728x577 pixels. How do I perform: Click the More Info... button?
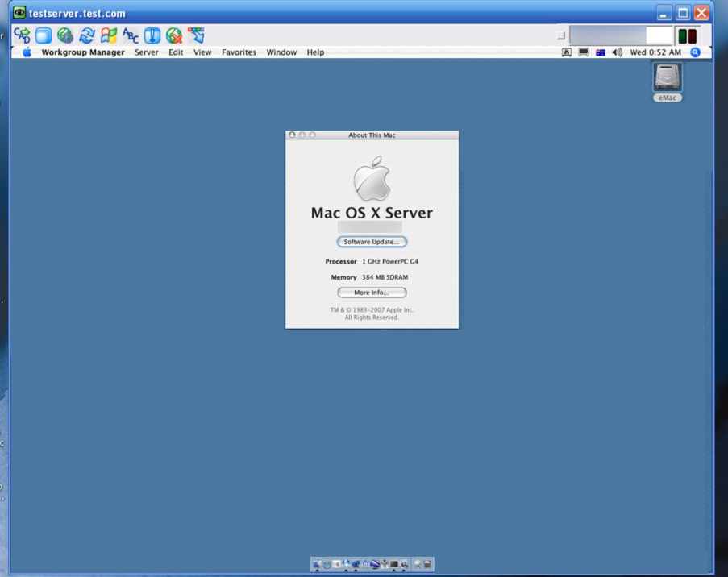click(372, 293)
